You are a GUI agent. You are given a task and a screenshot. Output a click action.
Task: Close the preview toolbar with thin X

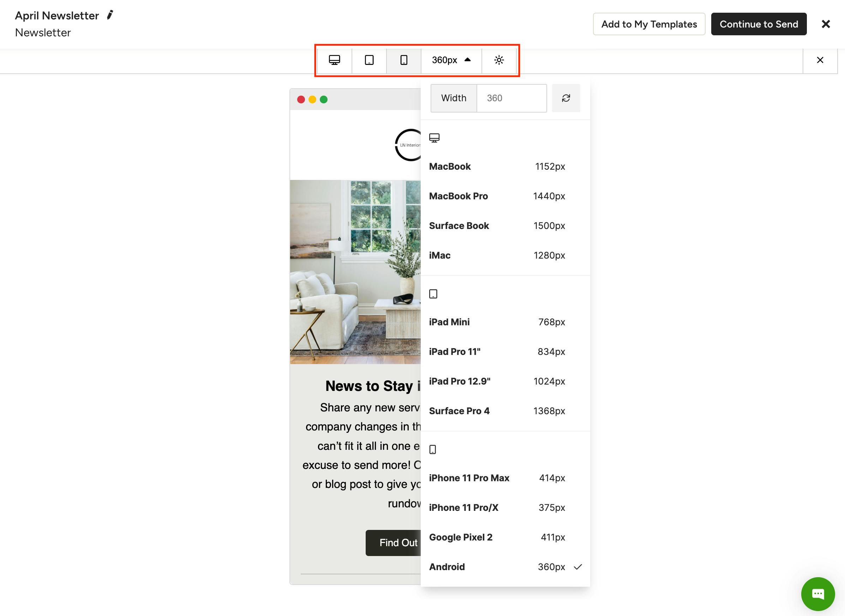[820, 60]
